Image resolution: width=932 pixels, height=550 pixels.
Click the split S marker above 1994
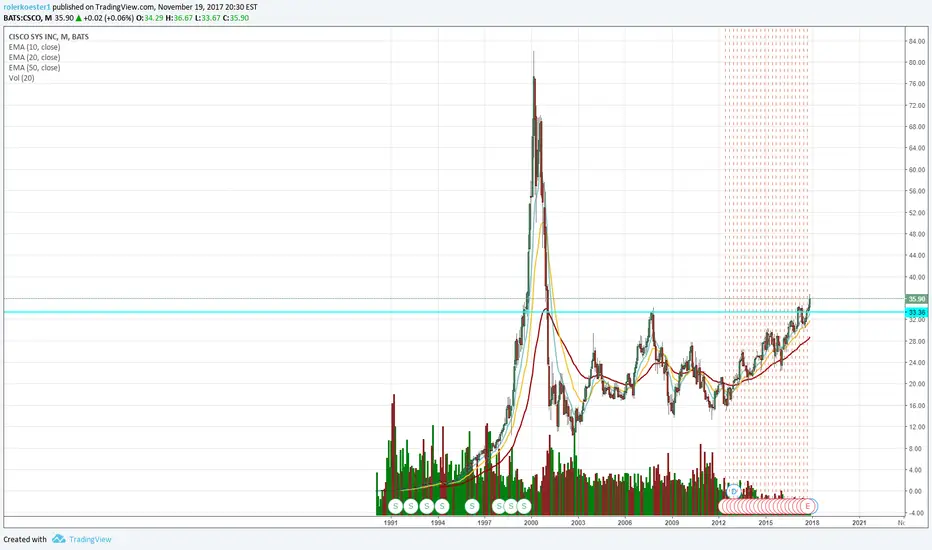coord(441,506)
